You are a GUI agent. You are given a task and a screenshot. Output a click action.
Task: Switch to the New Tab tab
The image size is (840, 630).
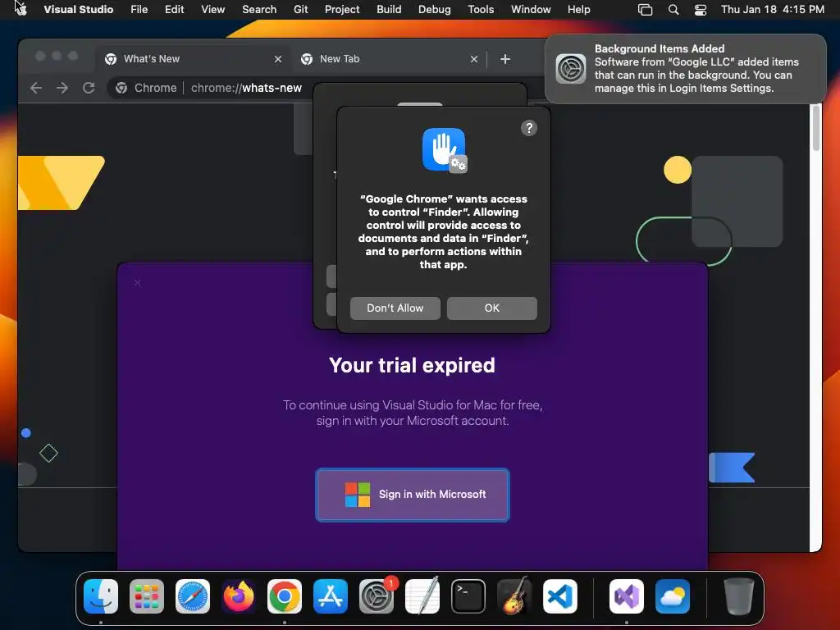[390, 59]
